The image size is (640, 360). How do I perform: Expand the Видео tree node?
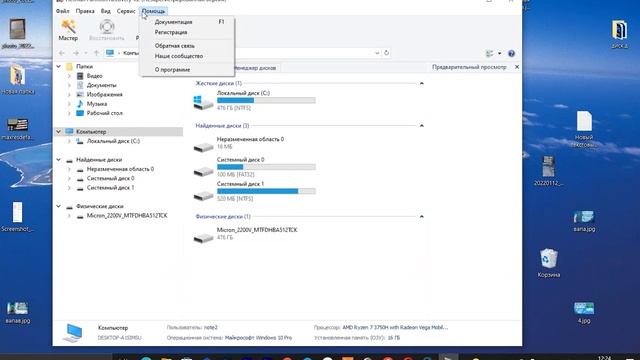coord(69,76)
